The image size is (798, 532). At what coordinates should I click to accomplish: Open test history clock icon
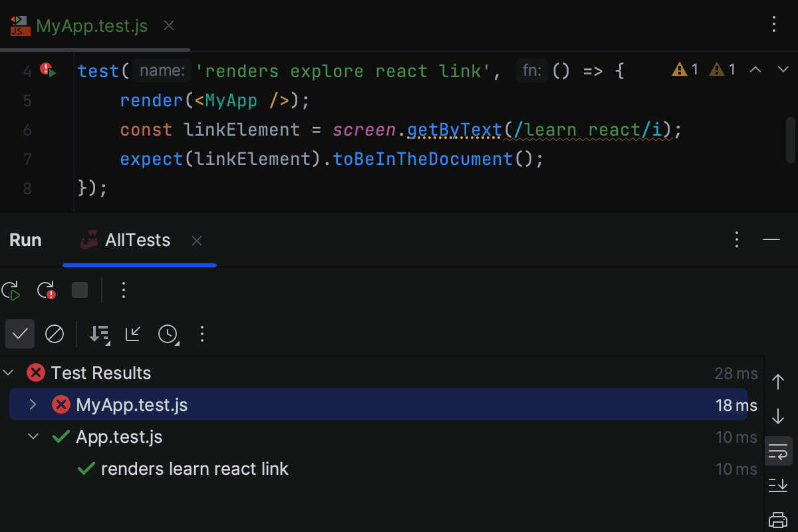pos(168,334)
